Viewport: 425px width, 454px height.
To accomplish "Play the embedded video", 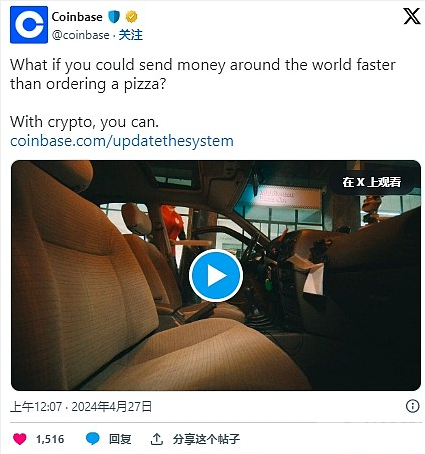I will coord(216,276).
